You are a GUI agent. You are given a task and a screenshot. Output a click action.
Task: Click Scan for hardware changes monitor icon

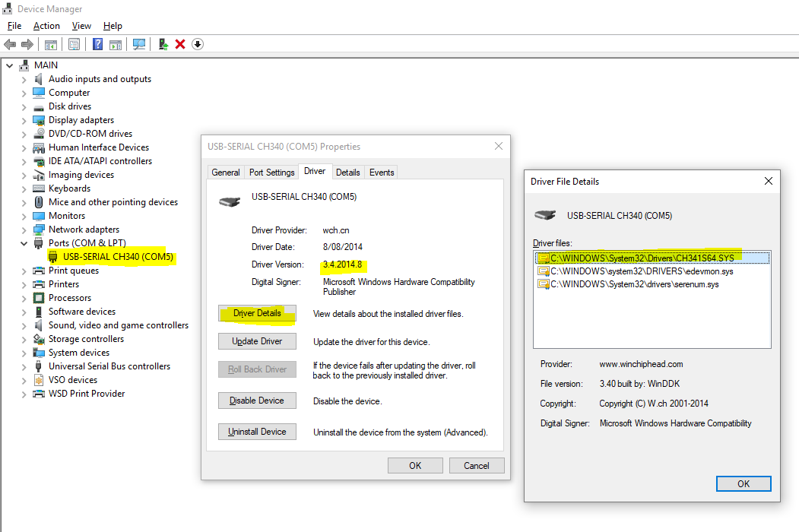tap(139, 44)
